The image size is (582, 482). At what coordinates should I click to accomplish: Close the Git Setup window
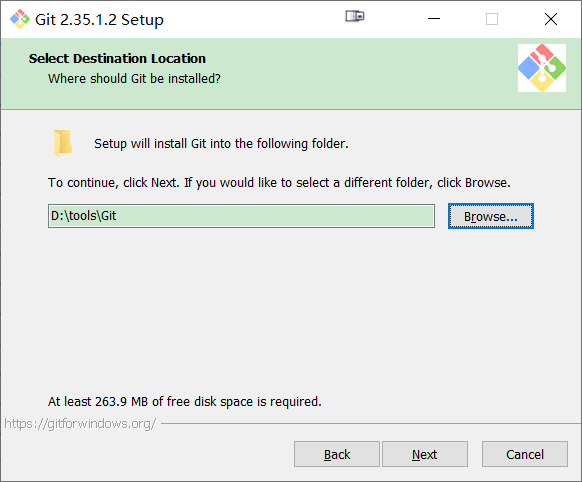pyautogui.click(x=551, y=19)
